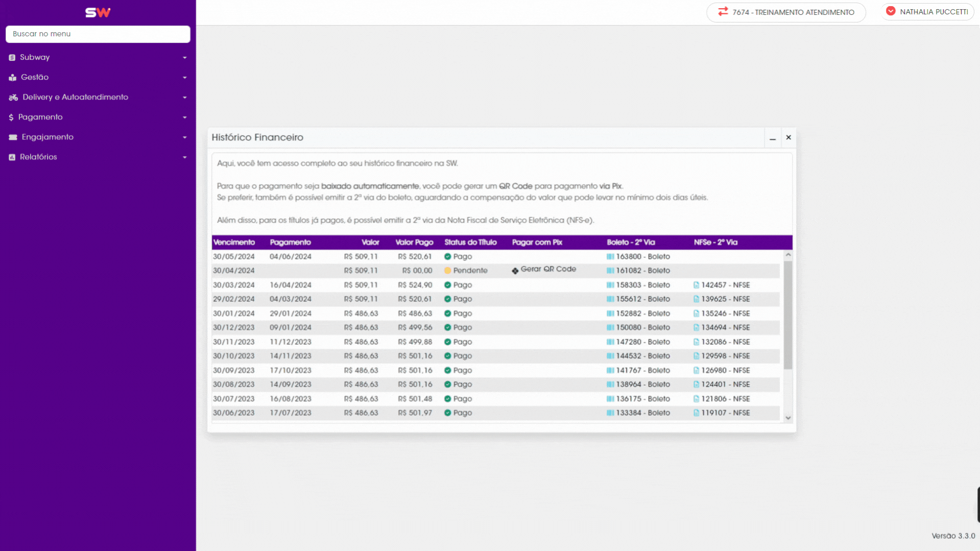This screenshot has width=980, height=551.
Task: Open the Pagamento menu item
Action: pos(98,117)
